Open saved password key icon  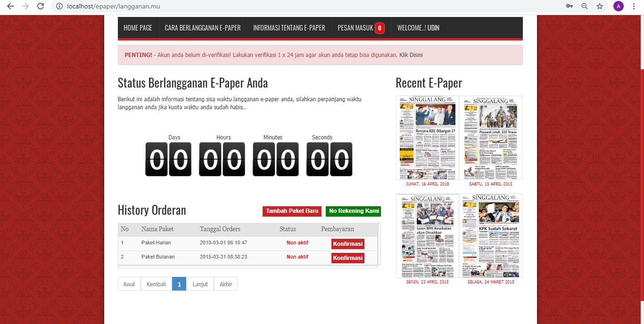coord(570,6)
